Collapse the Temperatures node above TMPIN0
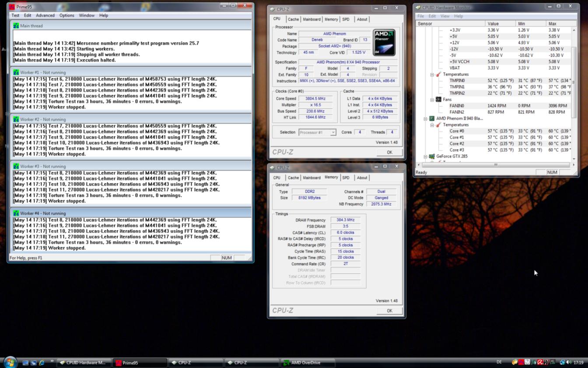This screenshot has width=588, height=368. [432, 74]
